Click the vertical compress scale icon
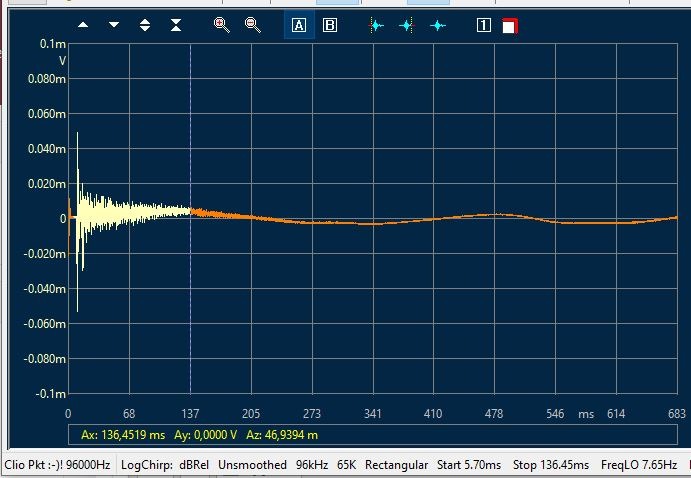This screenshot has height=478, width=691. point(176,25)
